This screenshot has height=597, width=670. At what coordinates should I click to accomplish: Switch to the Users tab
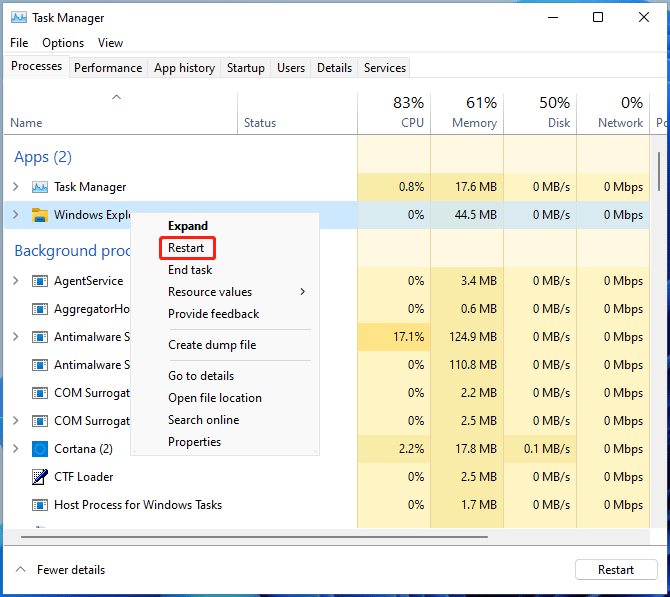291,68
